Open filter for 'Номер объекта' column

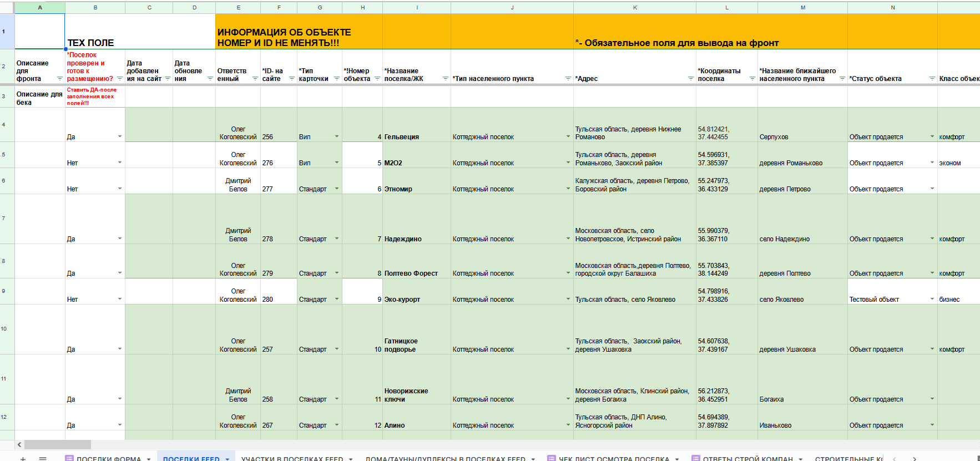(377, 79)
